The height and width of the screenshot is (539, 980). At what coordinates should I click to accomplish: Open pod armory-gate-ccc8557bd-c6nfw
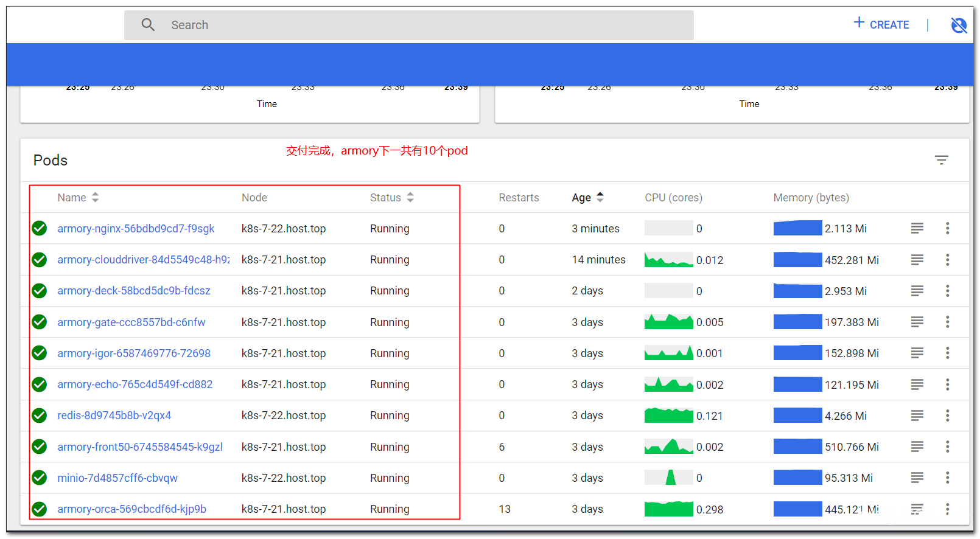pyautogui.click(x=131, y=322)
